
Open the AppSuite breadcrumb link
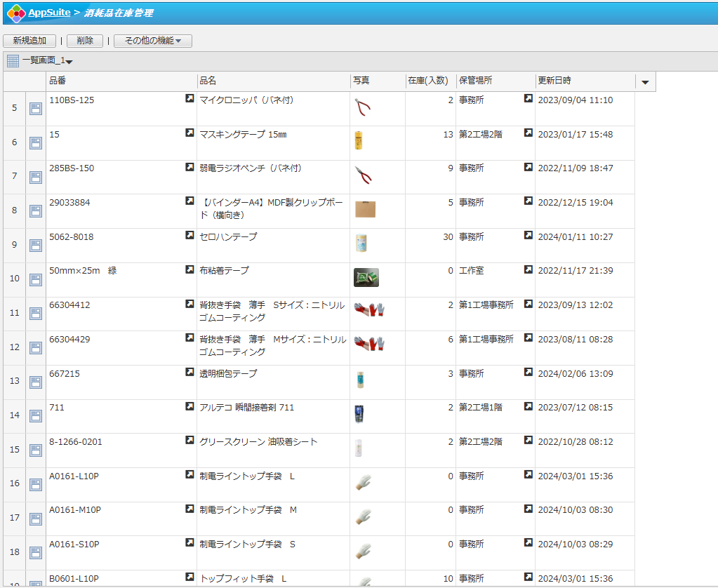pyautogui.click(x=49, y=13)
